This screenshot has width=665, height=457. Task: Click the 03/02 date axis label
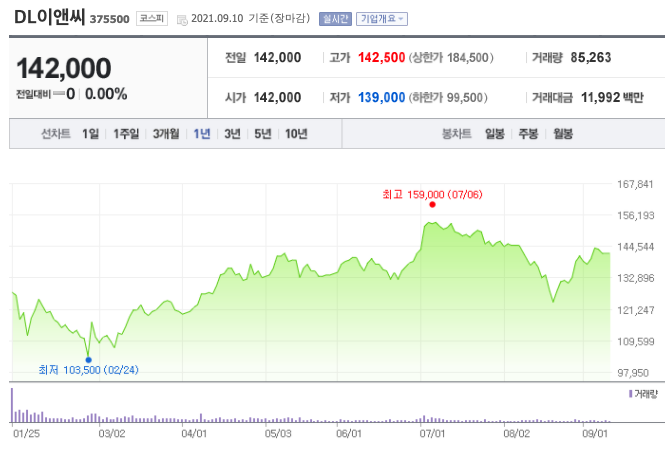tap(112, 433)
